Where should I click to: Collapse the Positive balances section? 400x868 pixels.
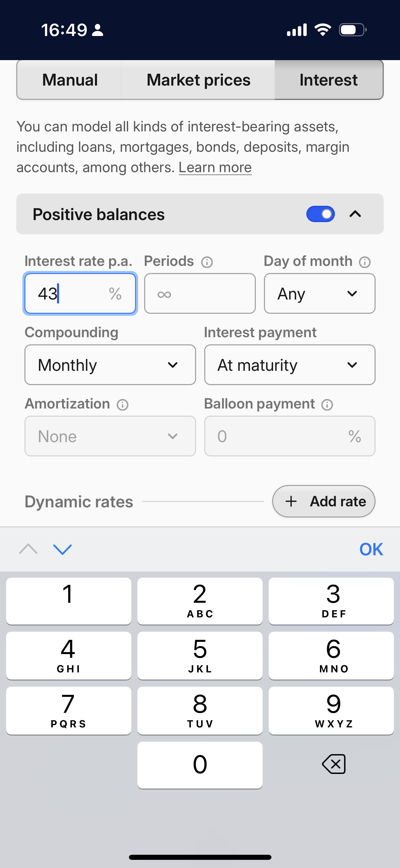[355, 214]
